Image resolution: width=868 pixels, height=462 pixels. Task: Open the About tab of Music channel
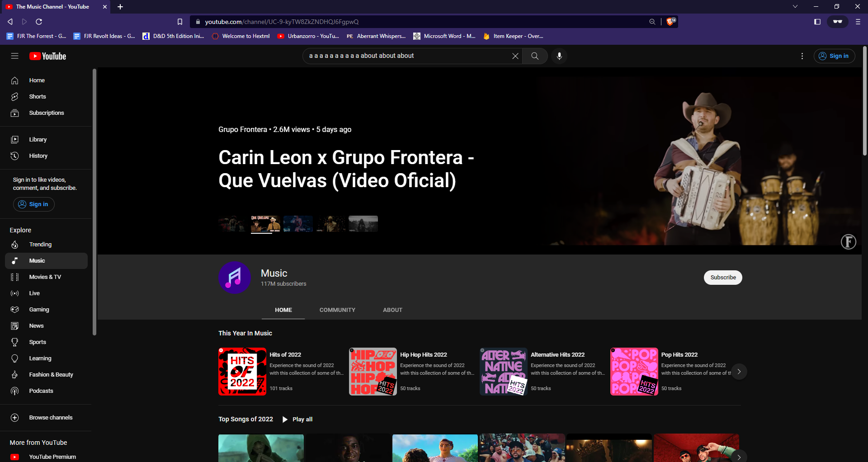(x=392, y=310)
